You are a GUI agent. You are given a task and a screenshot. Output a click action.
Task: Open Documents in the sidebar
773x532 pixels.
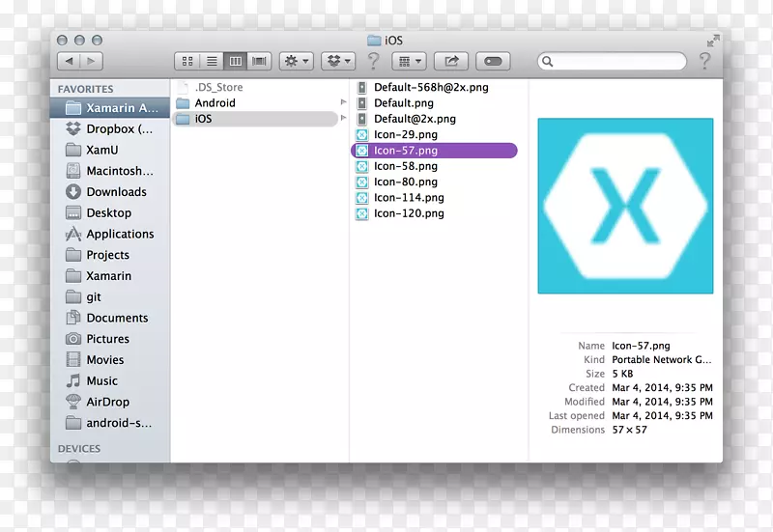point(110,318)
